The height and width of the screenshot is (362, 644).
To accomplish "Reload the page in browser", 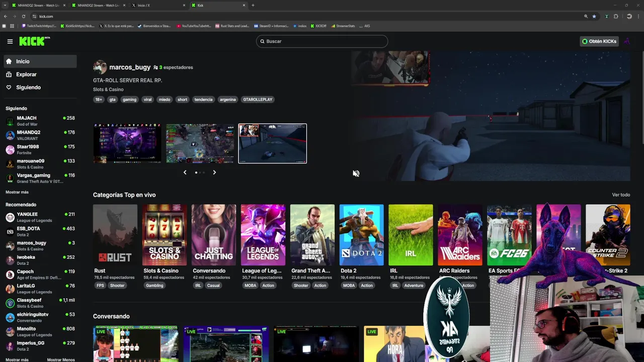I will [23, 16].
